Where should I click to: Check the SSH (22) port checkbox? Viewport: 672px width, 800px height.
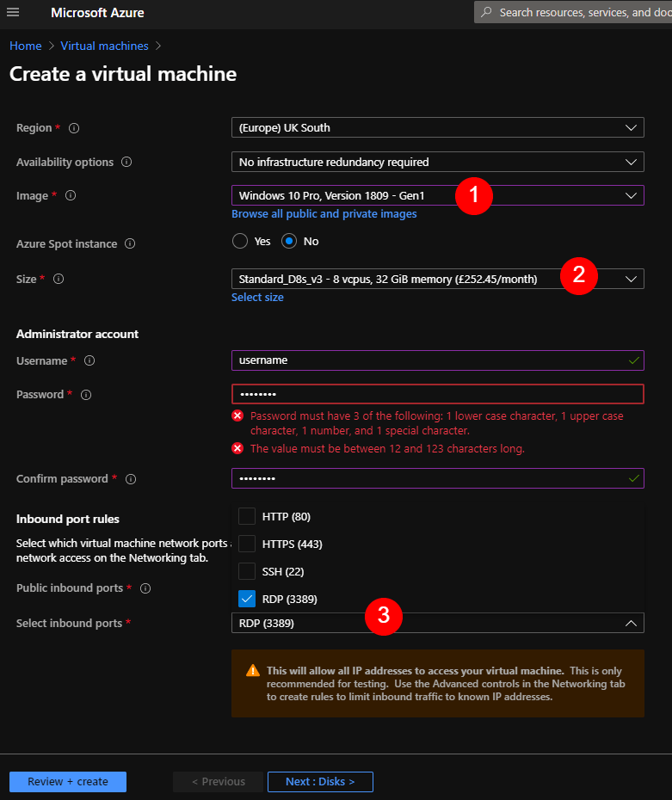tap(247, 571)
